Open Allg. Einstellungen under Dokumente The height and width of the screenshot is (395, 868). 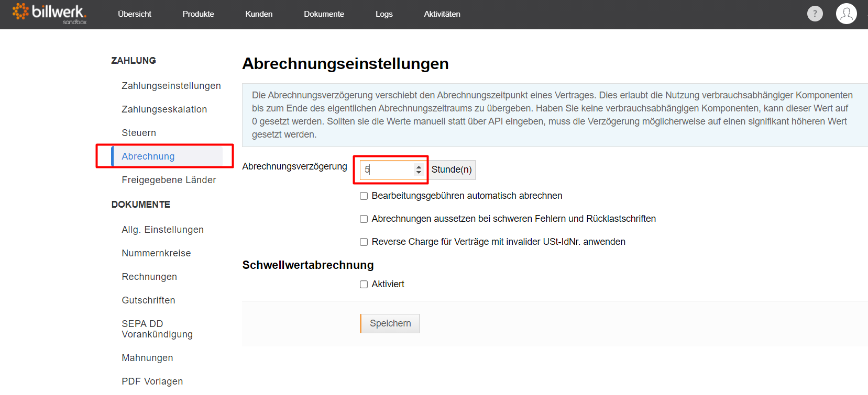[x=162, y=230]
